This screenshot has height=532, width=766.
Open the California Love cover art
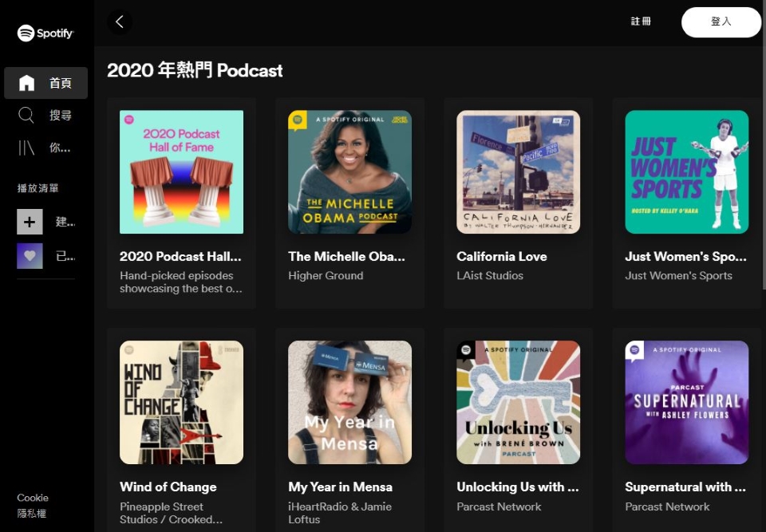(519, 172)
